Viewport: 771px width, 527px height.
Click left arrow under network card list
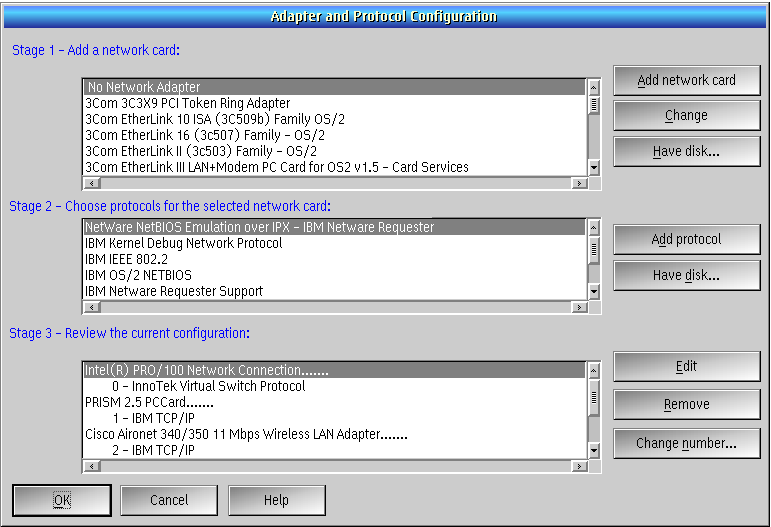tap(92, 183)
